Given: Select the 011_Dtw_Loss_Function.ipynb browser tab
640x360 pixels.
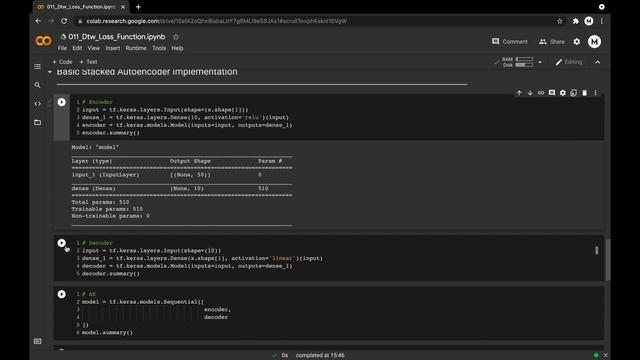Looking at the screenshot, I should [x=80, y=7].
